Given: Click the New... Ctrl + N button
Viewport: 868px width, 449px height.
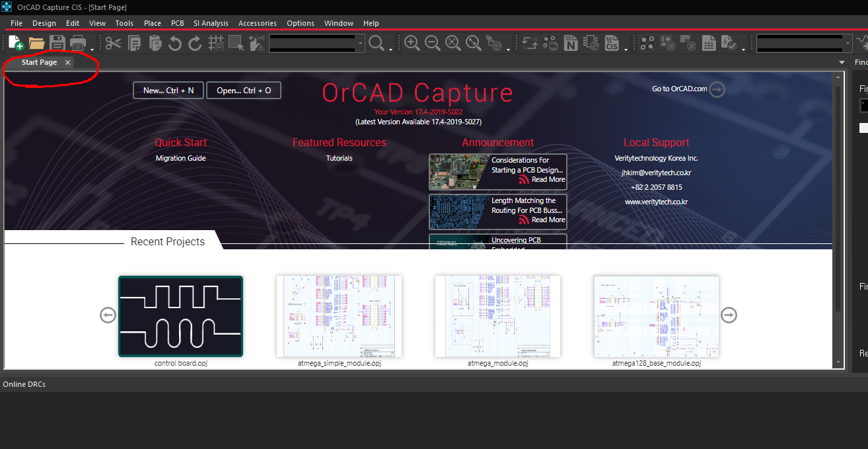Looking at the screenshot, I should tap(168, 91).
